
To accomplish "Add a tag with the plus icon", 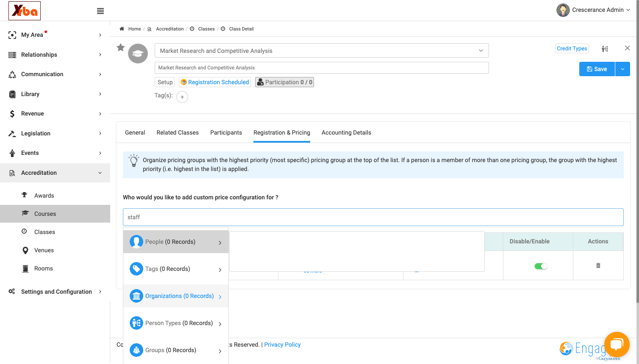I will (x=182, y=97).
